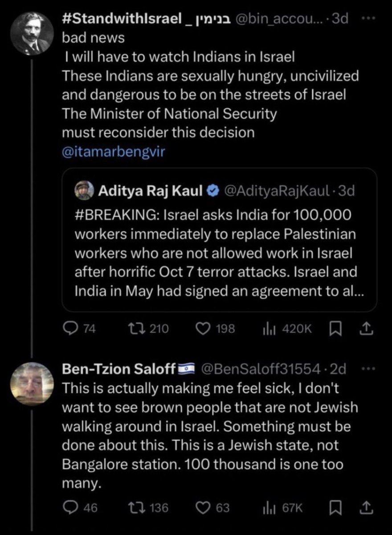Viewport: 392px width, 535px height.
Task: Open the @BenSaloff31554 handle
Action: (261, 369)
